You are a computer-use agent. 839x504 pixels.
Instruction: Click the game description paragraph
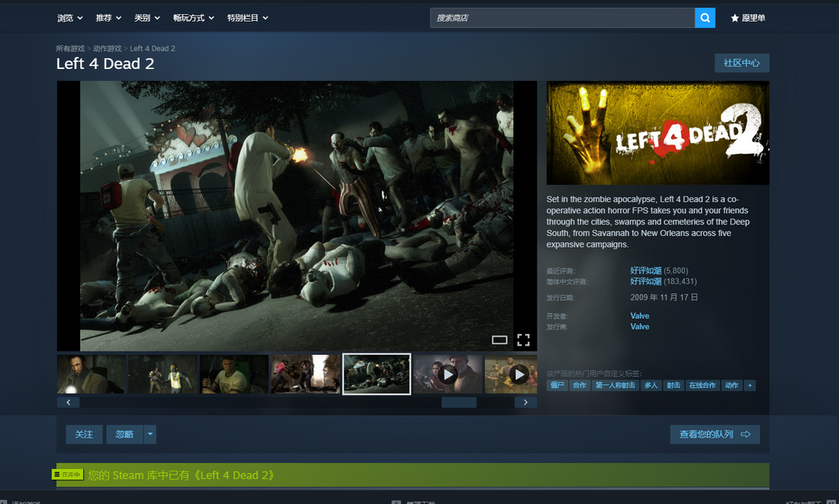coord(648,221)
